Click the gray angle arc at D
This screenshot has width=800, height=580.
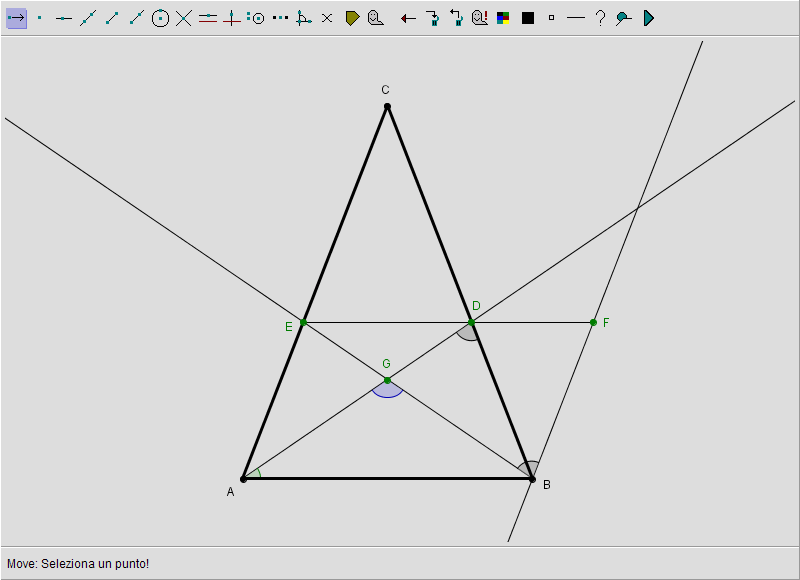pyautogui.click(x=468, y=333)
